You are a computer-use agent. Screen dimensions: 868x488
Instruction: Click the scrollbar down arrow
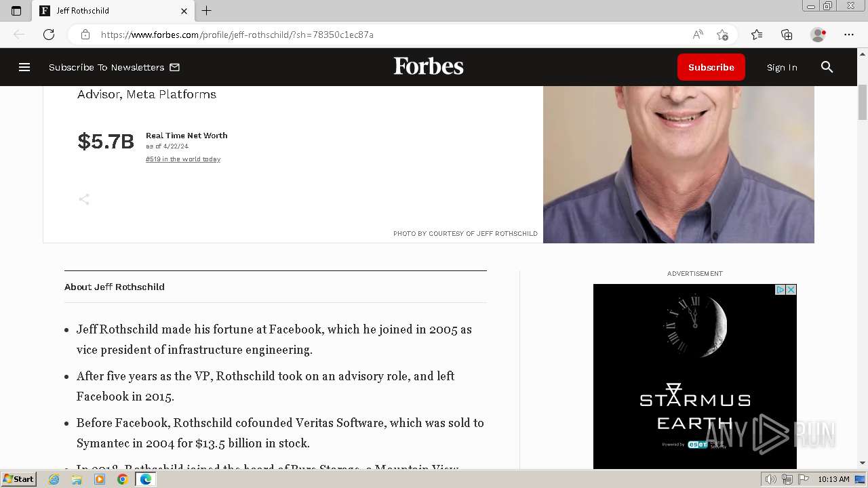[863, 463]
